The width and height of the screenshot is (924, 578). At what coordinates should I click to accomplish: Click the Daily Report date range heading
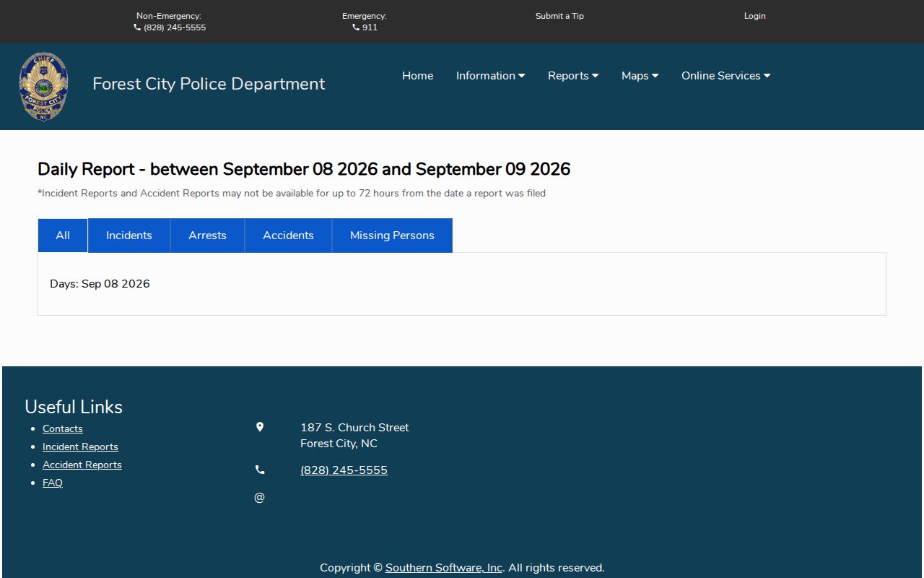[304, 169]
